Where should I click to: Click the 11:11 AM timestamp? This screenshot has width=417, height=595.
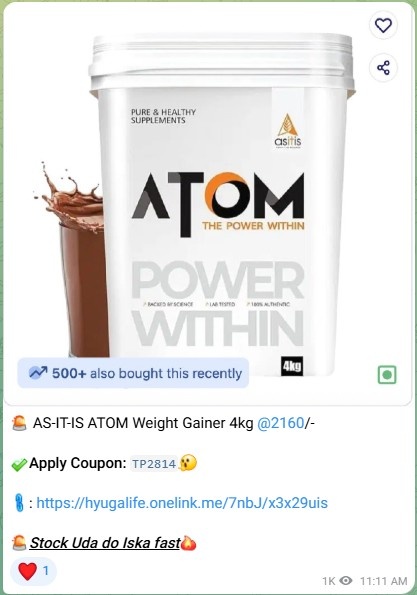[x=383, y=581]
